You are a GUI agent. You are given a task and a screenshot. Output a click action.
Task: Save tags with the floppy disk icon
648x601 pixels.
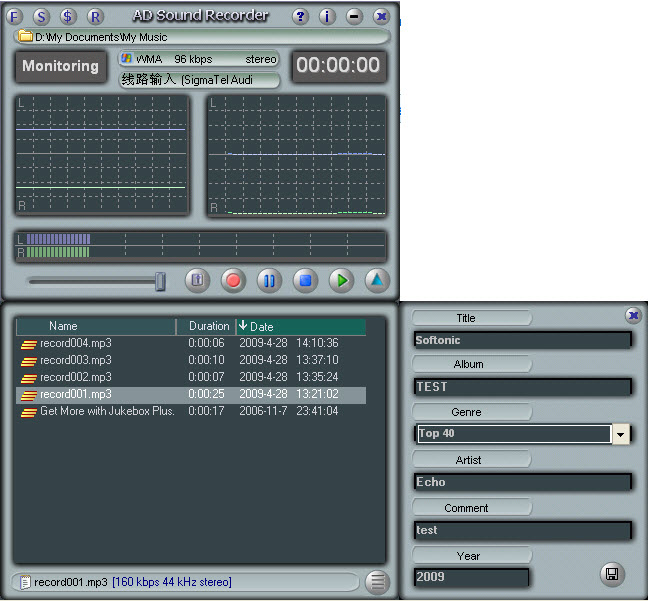tap(611, 574)
